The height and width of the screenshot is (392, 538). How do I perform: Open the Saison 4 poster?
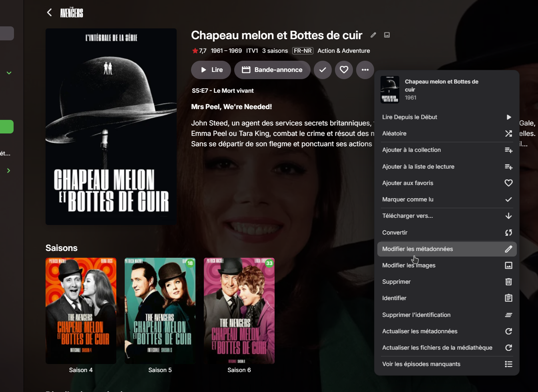pos(81,311)
